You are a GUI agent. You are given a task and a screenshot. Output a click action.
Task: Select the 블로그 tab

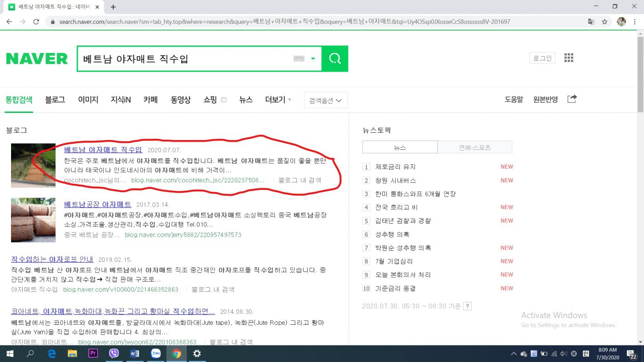point(55,99)
